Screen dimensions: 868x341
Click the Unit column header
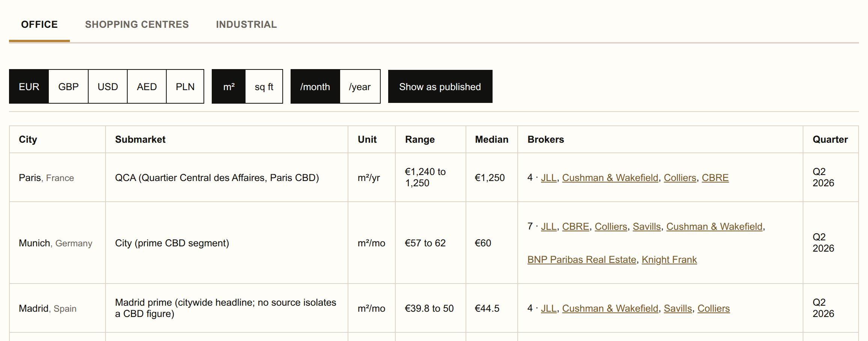click(372, 139)
